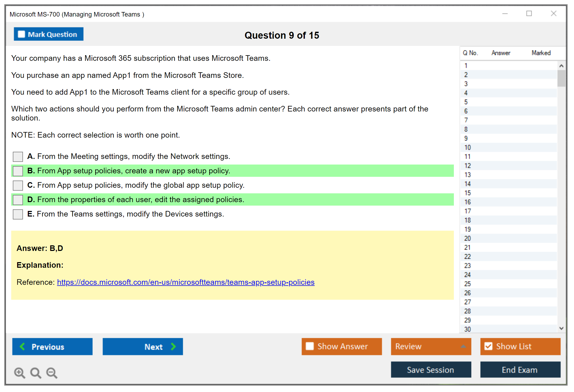574x392 pixels.
Task: Click the question list scrollbar thumb
Action: coord(561,78)
